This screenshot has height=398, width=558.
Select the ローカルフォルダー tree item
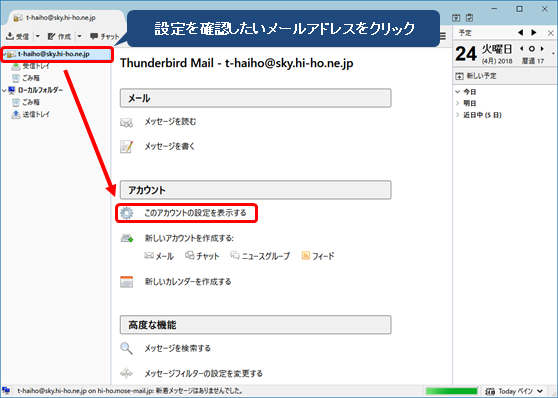click(40, 90)
